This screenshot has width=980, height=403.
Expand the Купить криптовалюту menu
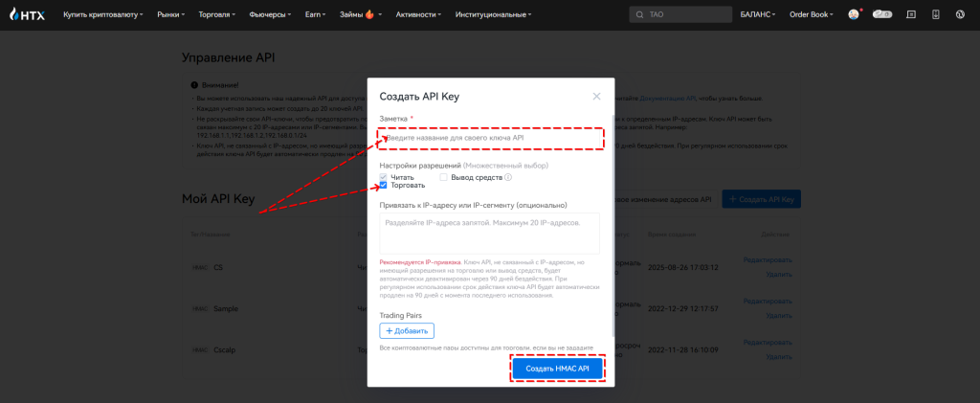(x=102, y=15)
